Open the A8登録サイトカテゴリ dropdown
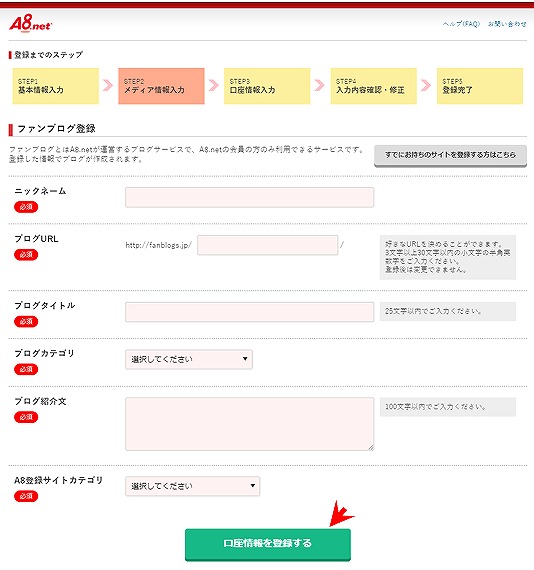The width and height of the screenshot is (534, 570). coord(192,486)
